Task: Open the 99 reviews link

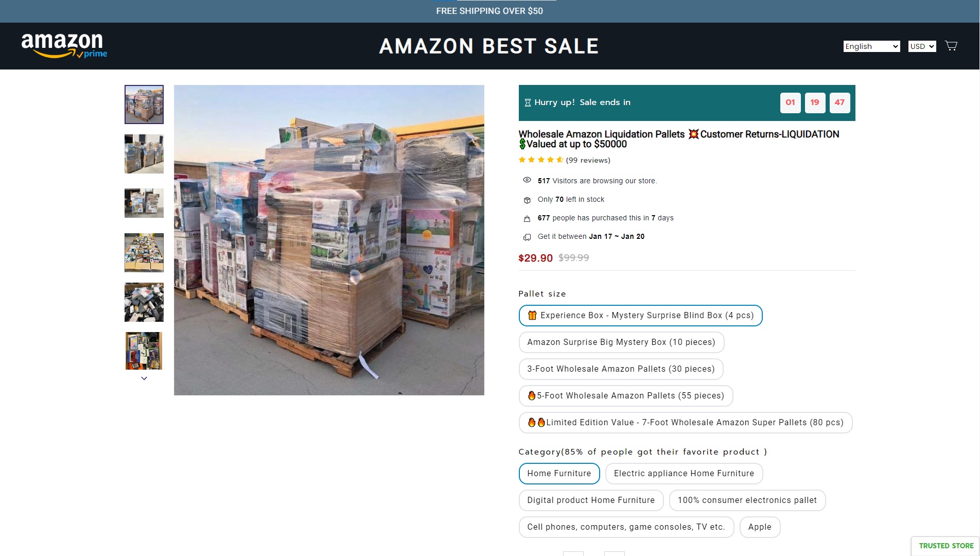Action: [x=588, y=160]
